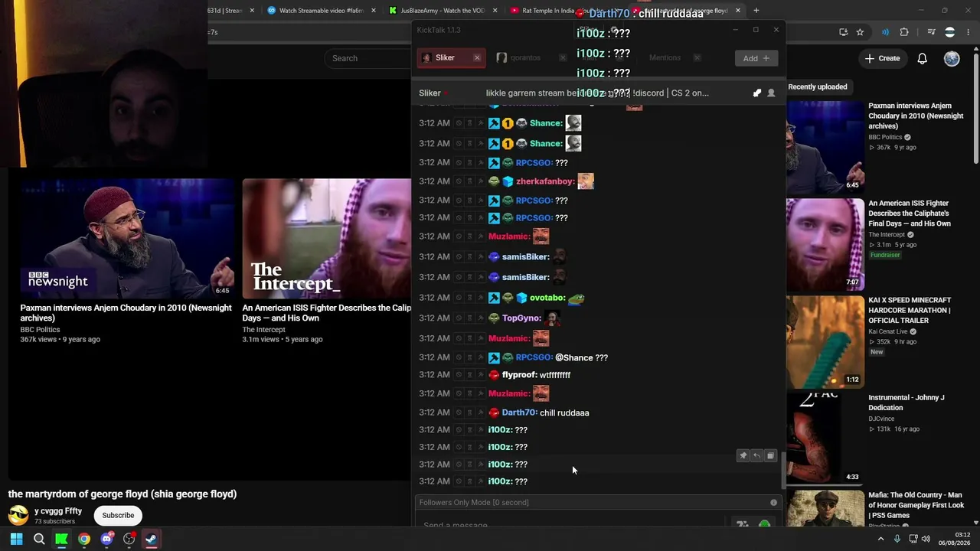This screenshot has width=980, height=551.
Task: Click The Intercept end-screen video thumbnail
Action: [327, 238]
